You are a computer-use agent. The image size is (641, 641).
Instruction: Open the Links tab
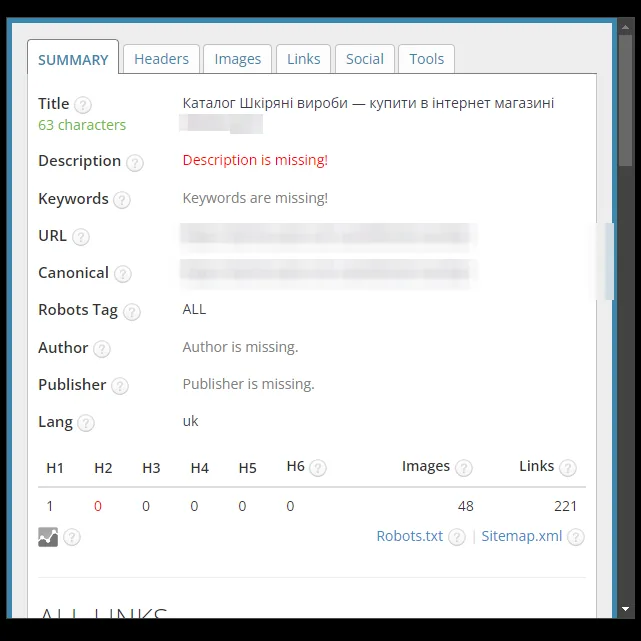[303, 59]
